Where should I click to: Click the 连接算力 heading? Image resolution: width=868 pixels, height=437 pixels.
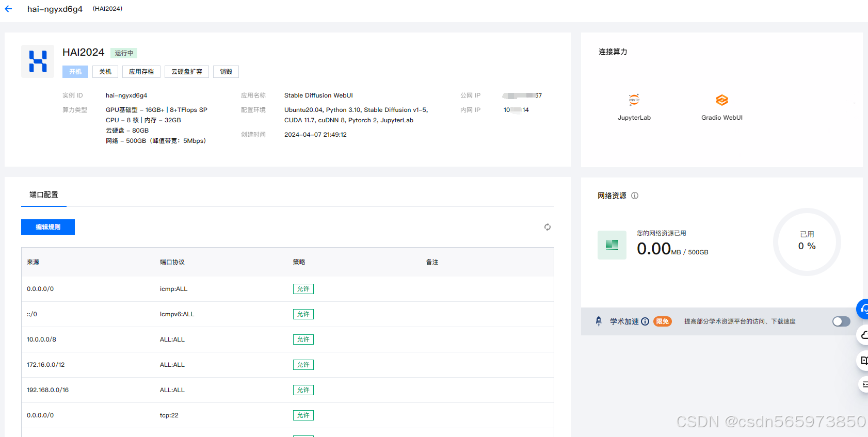coord(613,52)
